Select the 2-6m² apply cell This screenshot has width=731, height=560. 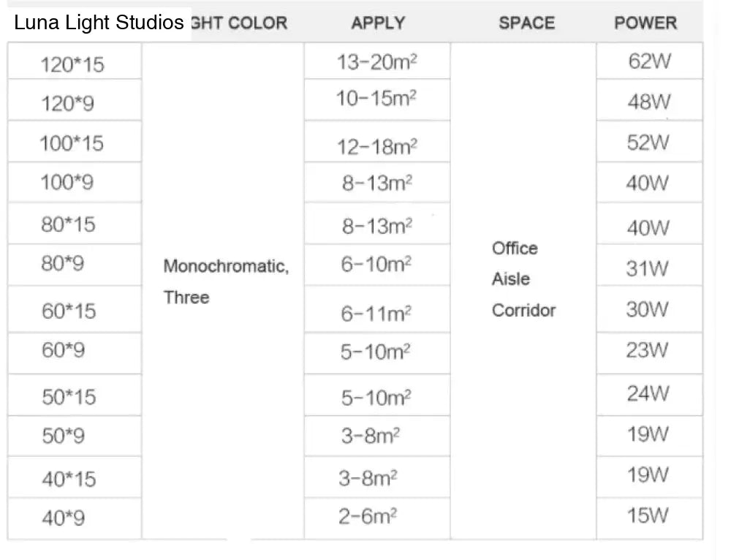click(377, 518)
